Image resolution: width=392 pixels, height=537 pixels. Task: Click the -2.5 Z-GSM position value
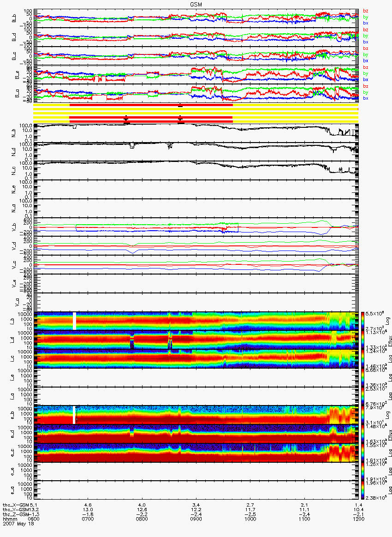pyautogui.click(x=250, y=514)
